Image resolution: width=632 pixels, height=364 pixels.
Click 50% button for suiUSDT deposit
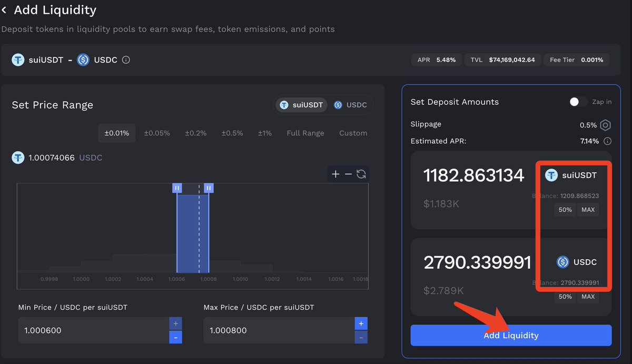pyautogui.click(x=565, y=210)
